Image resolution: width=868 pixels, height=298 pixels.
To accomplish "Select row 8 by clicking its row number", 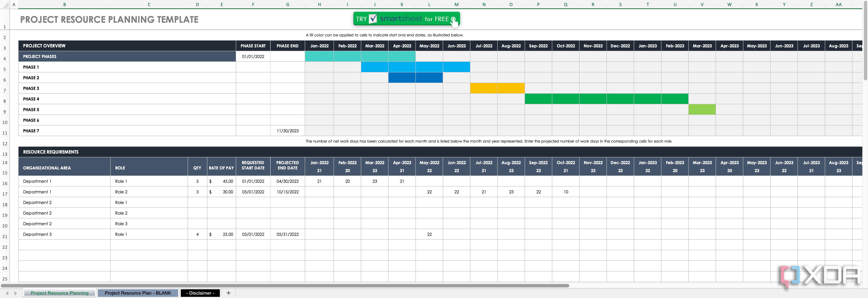I will 5,101.
